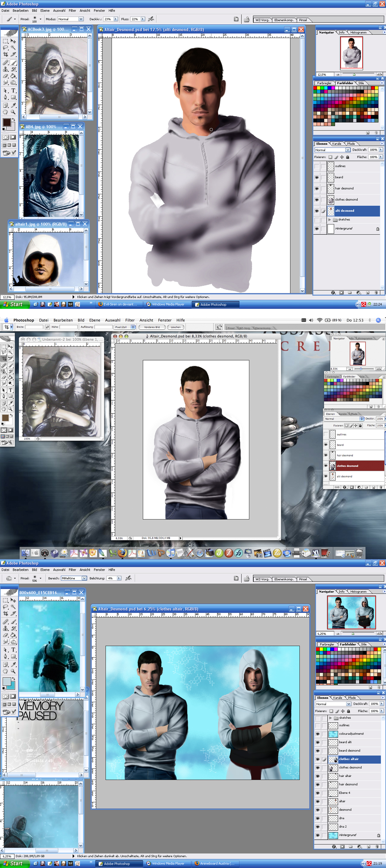Open the Deckkr. 23% slider arrow
Viewport: 386px width, 868px height.
tap(115, 19)
